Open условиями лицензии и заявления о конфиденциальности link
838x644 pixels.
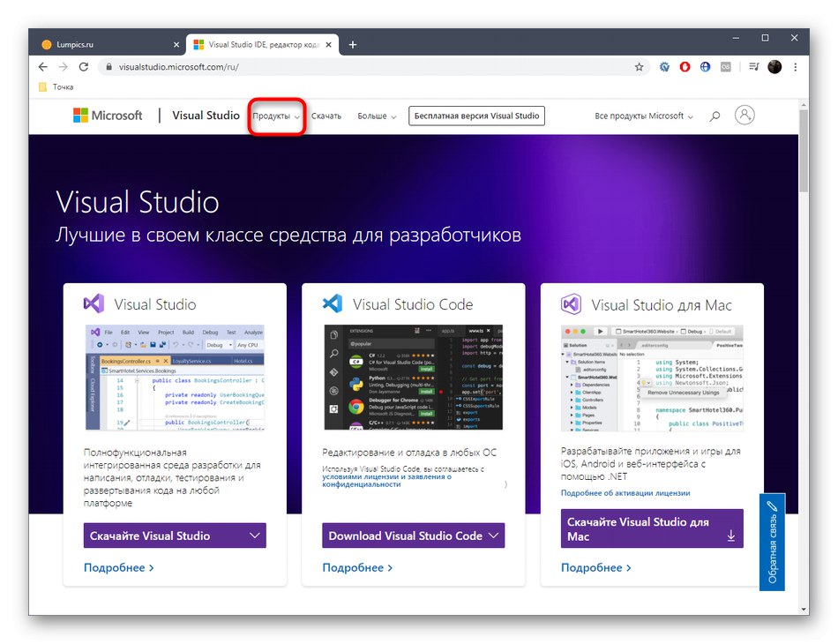coord(386,481)
